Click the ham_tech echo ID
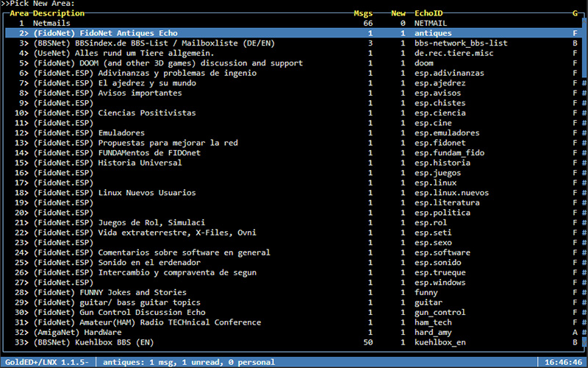588x368 pixels. 433,322
